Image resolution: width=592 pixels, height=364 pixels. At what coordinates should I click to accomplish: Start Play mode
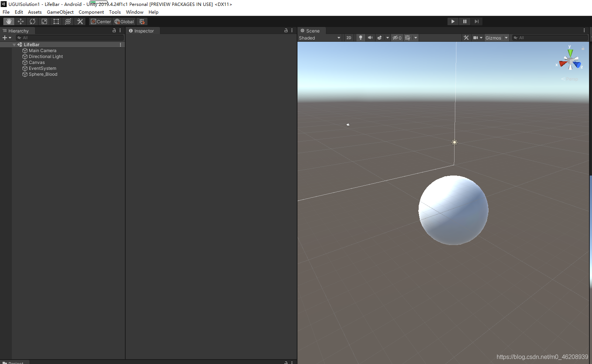(x=453, y=21)
